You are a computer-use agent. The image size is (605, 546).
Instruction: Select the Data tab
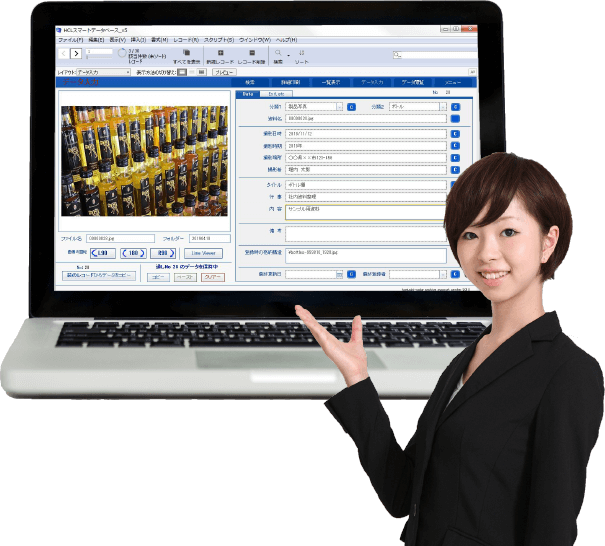248,94
